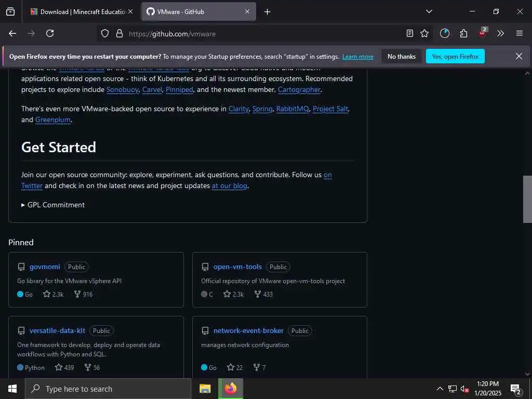Show site security padlock info
Screen dimensions: 532x399
[119, 34]
